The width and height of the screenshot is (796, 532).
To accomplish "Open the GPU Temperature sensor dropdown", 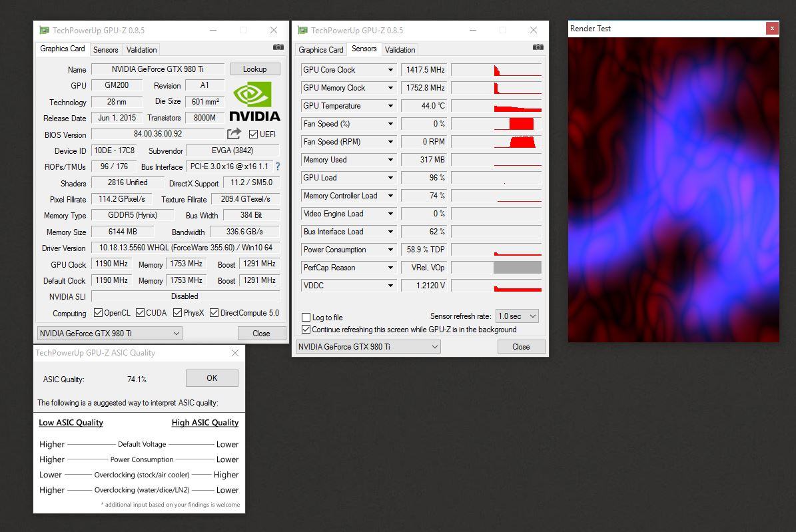I will (390, 106).
